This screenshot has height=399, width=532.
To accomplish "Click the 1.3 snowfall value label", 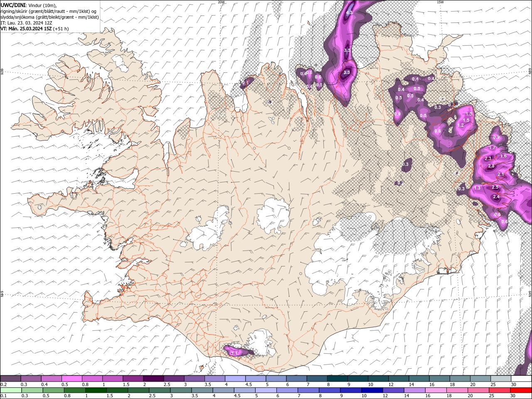I will (477, 188).
